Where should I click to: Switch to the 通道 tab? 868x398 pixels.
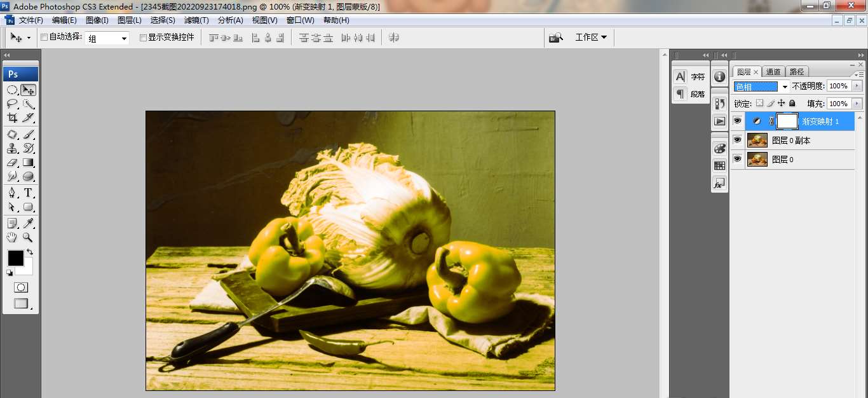773,72
